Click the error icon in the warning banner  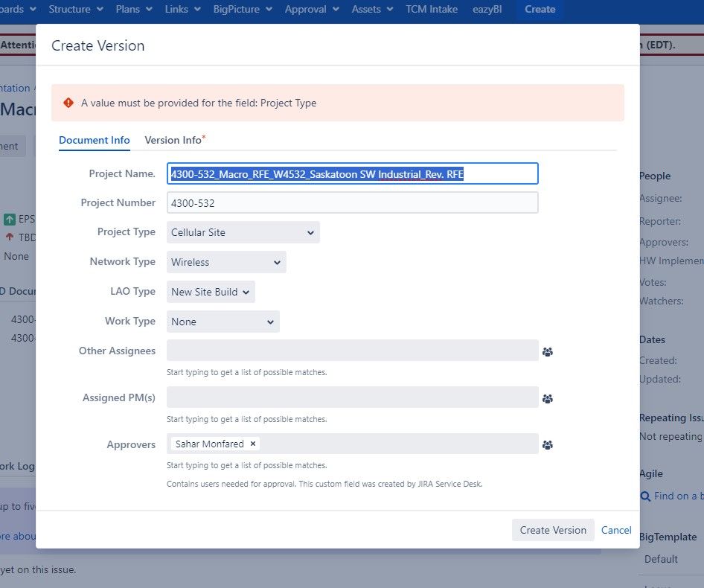(x=68, y=103)
